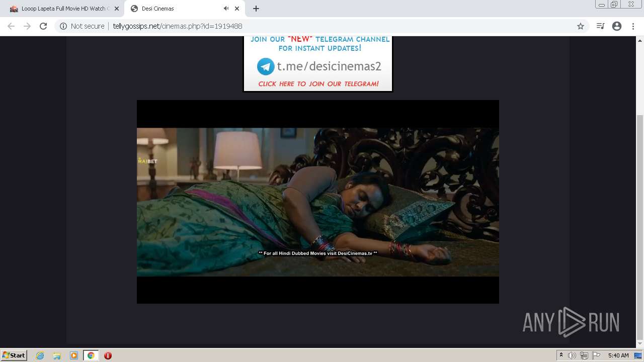644x362 pixels.
Task: Click the page vertical scrollbar thumb
Action: click(x=640, y=227)
